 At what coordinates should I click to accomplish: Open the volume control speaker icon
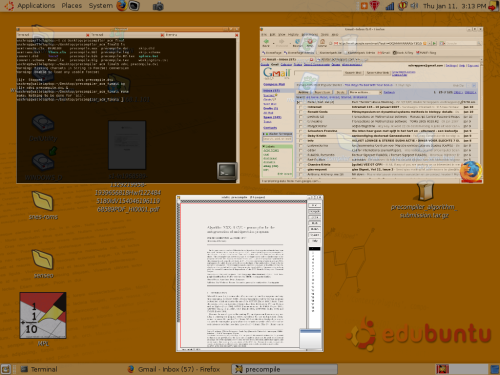point(414,6)
